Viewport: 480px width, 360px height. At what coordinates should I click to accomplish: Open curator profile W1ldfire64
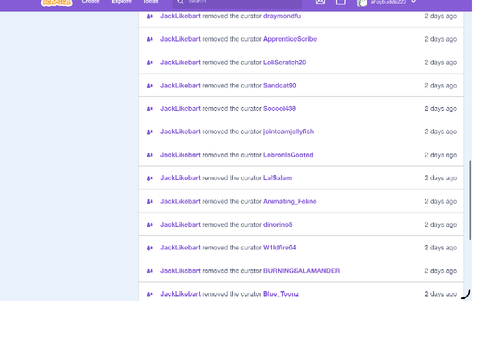click(x=280, y=248)
